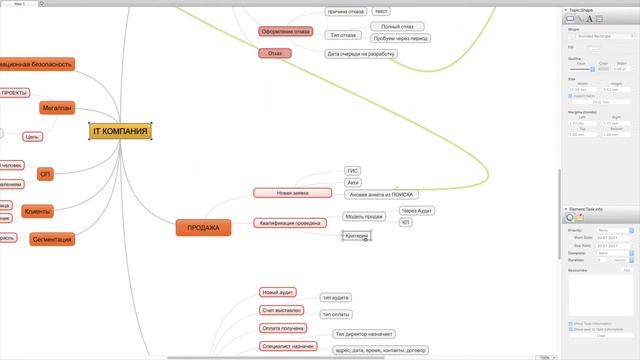Open the Fill color swatch
The height and width of the screenshot is (360, 640).
595,49
